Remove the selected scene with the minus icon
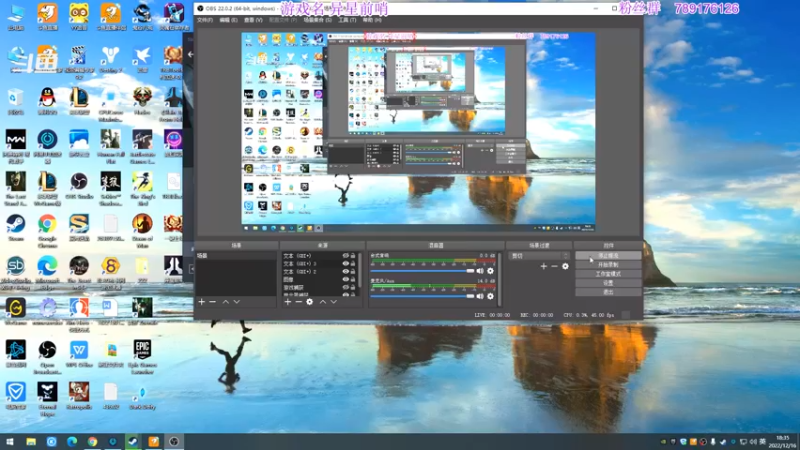 point(212,302)
